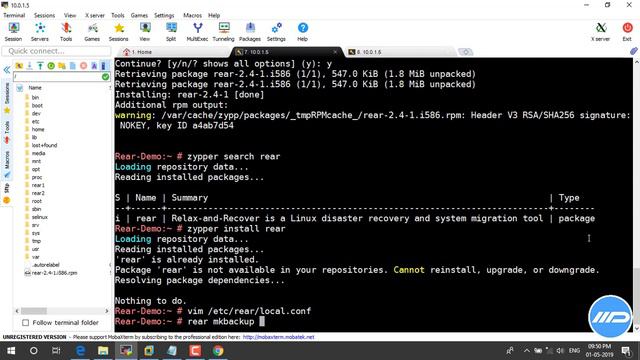Click the SFTP download arrow icon
Screen dimensions: 640x360
click(x=30, y=66)
